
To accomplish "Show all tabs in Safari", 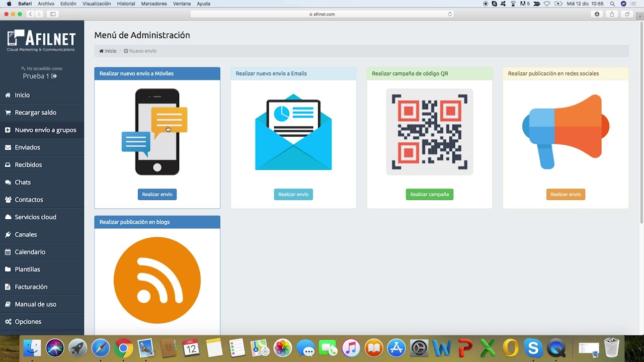I will pos(627,14).
